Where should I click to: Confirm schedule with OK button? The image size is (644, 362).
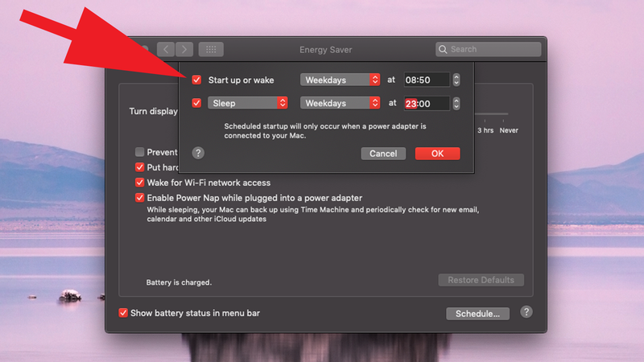(x=437, y=154)
